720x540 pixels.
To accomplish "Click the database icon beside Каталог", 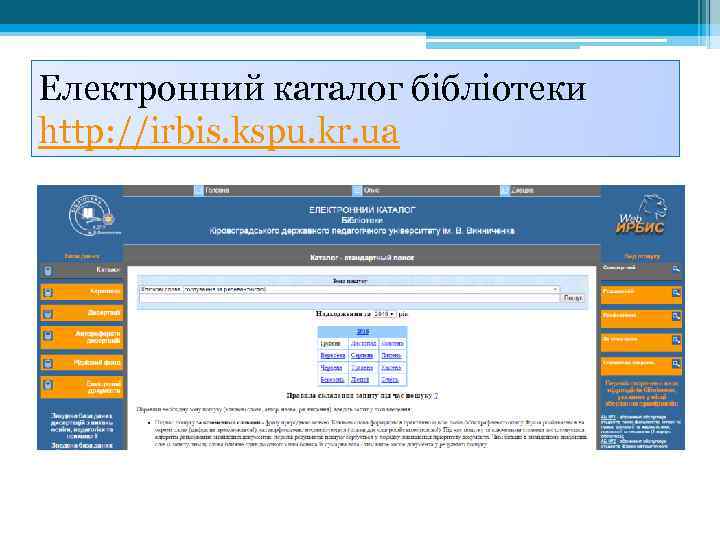I will click(x=48, y=270).
